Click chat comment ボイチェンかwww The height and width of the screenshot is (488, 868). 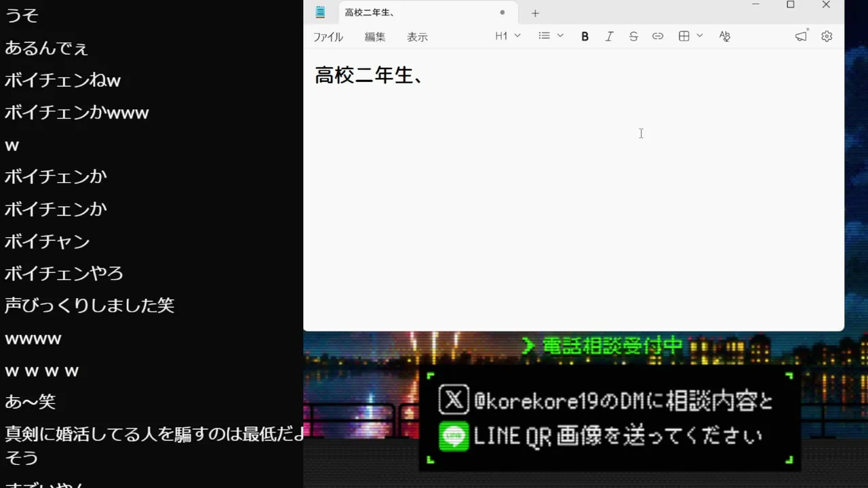pos(77,113)
